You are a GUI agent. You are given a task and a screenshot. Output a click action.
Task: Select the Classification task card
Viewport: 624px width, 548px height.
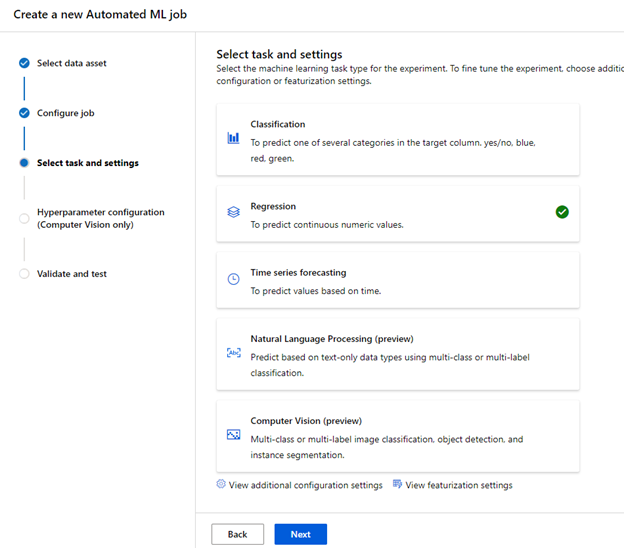pyautogui.click(x=397, y=139)
